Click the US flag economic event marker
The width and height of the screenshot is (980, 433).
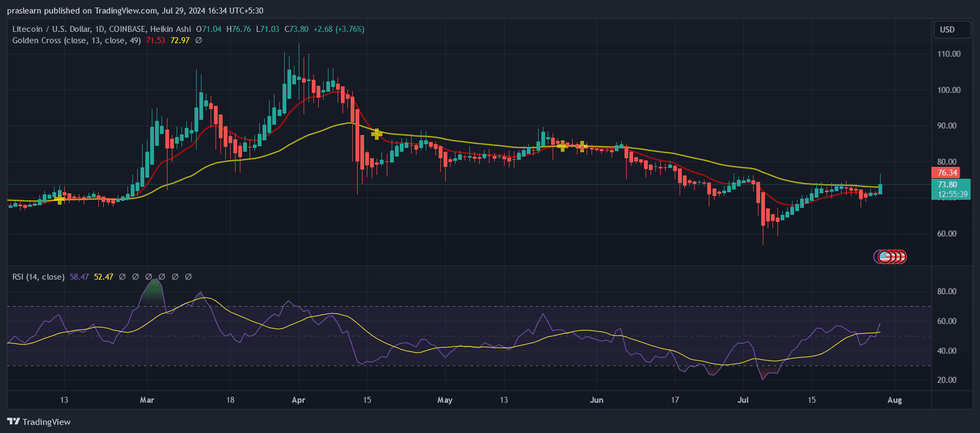point(884,257)
